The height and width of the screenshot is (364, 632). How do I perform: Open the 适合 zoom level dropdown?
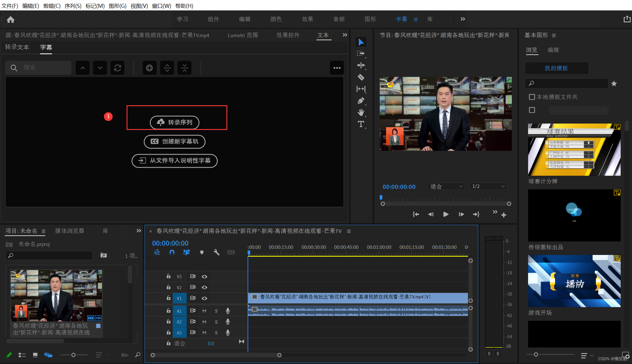446,186
